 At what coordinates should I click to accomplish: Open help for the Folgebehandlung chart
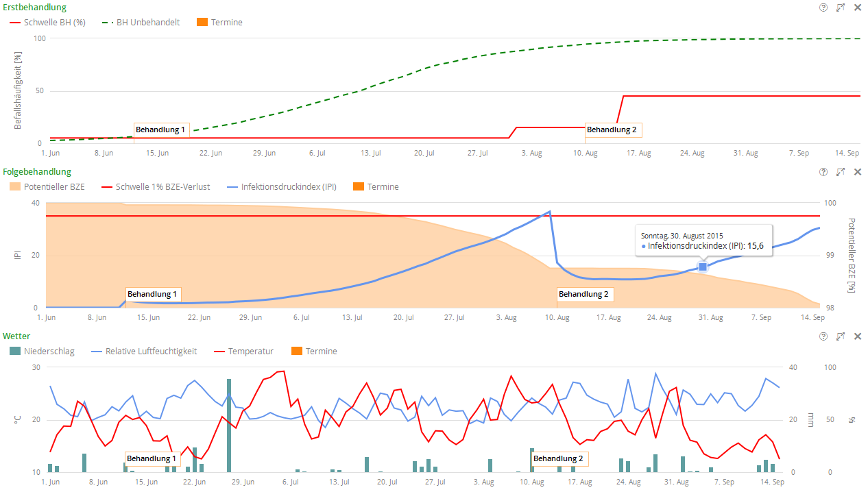point(823,172)
